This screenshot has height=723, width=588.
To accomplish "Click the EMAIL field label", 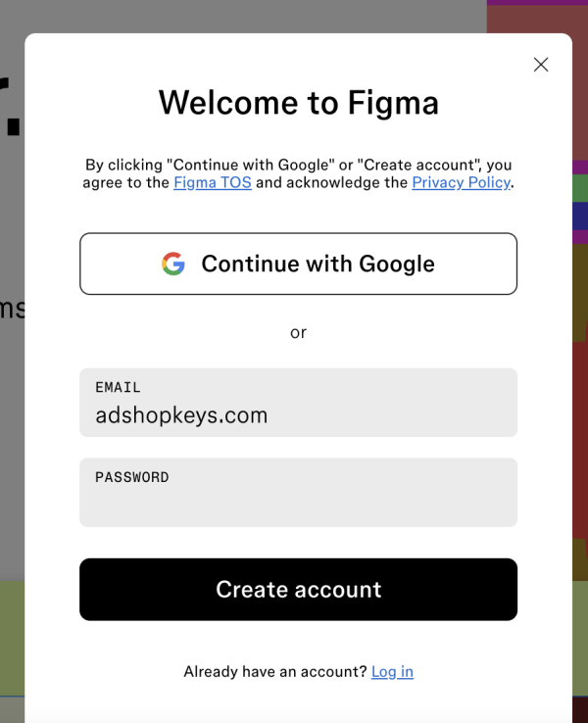I will (x=118, y=387).
